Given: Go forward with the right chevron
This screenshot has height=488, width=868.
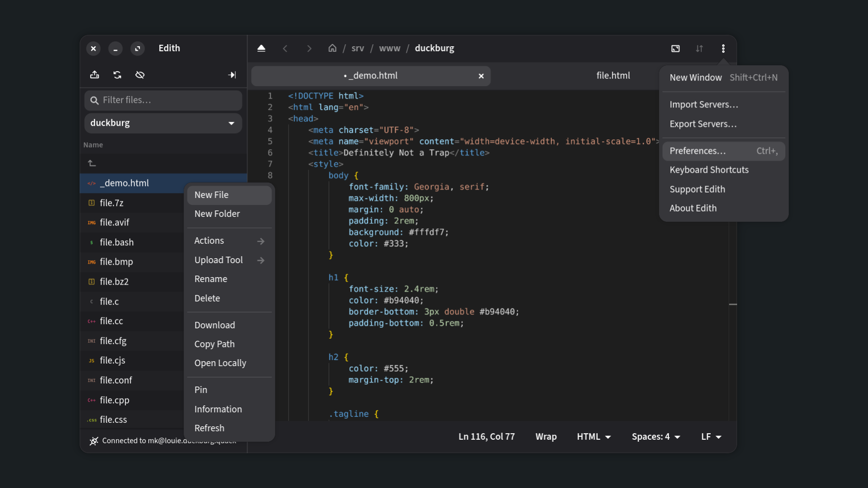Looking at the screenshot, I should [309, 48].
